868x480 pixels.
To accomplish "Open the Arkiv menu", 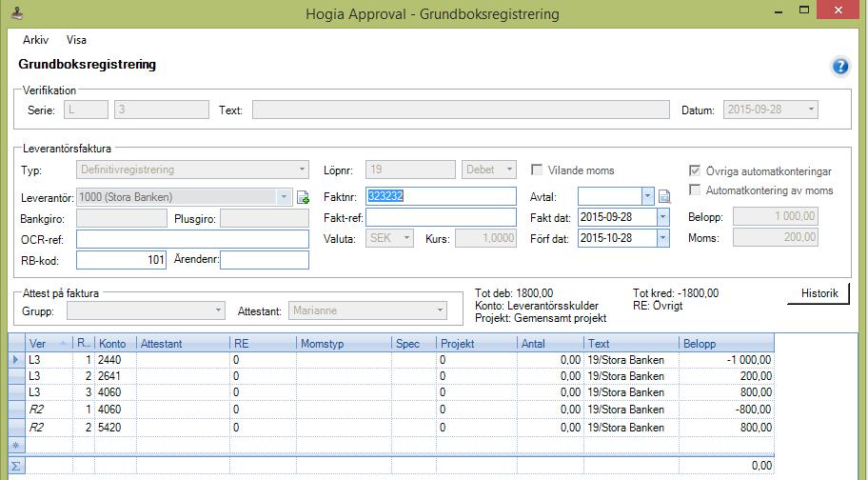I will 35,40.
